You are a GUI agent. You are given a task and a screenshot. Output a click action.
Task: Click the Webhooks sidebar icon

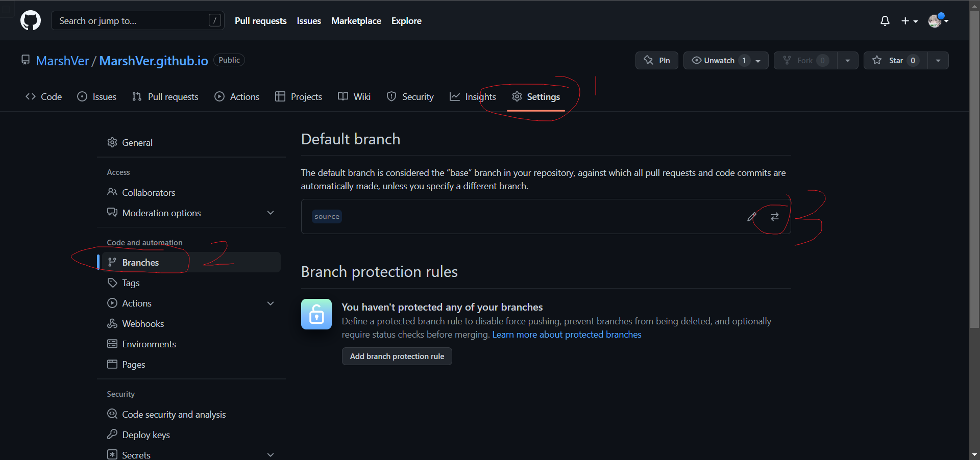(112, 324)
